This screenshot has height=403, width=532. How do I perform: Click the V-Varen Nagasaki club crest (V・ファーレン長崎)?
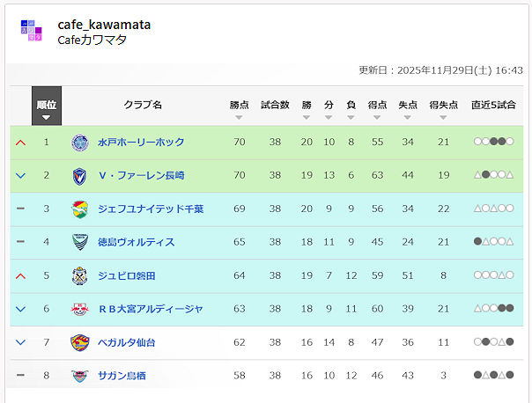80,175
